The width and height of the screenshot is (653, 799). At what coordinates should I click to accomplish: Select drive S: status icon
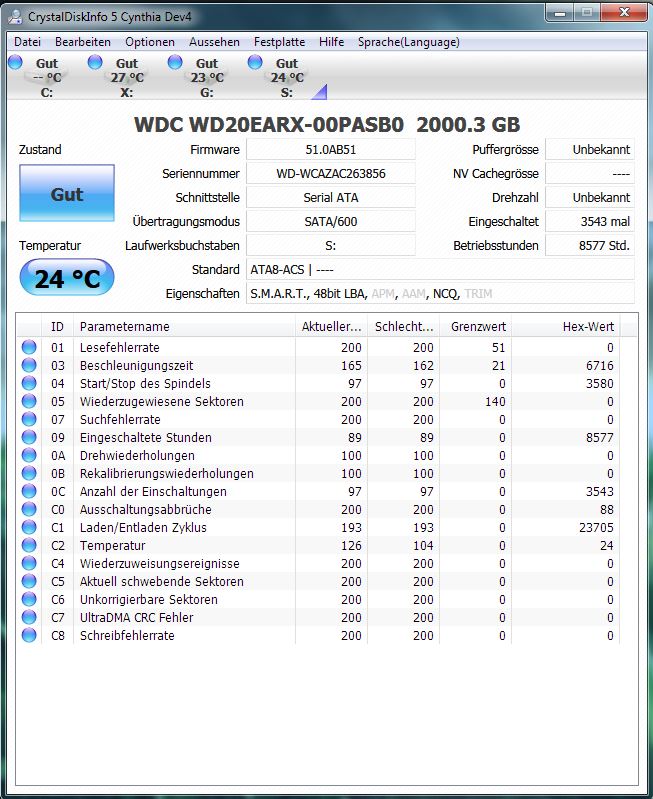click(x=255, y=62)
